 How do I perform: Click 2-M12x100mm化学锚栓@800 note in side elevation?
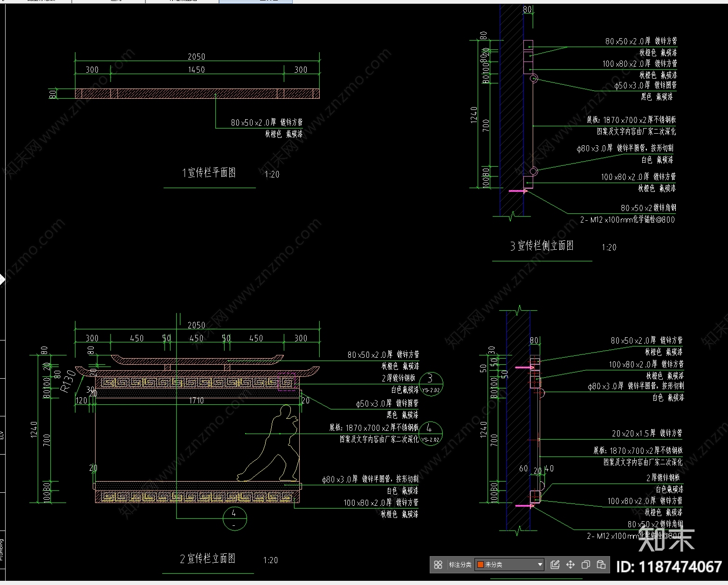(x=627, y=219)
